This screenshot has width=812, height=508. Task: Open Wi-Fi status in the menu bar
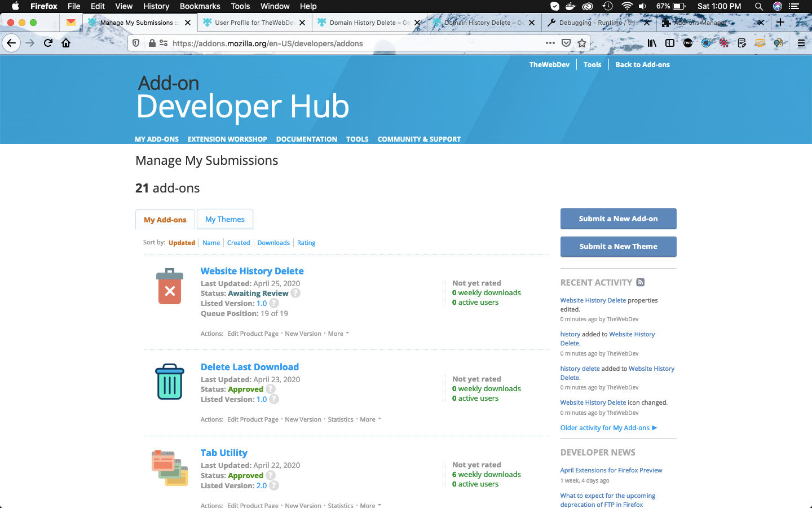(627, 6)
